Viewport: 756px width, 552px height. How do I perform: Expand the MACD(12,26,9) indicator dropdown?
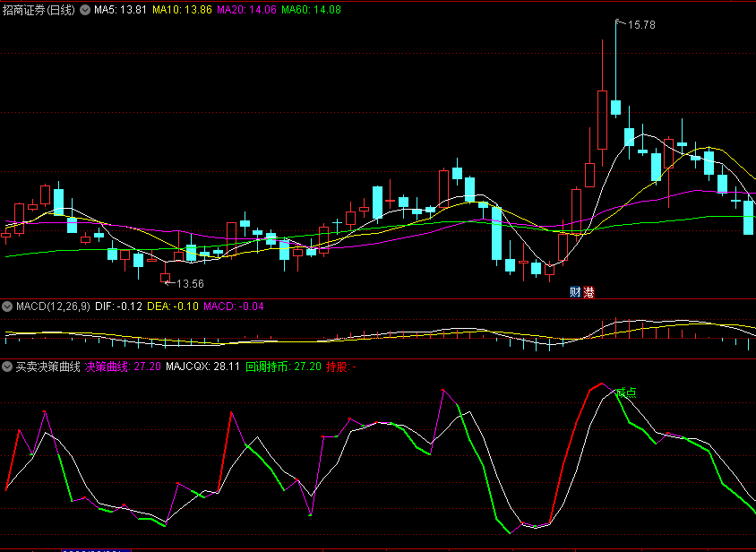point(7,306)
